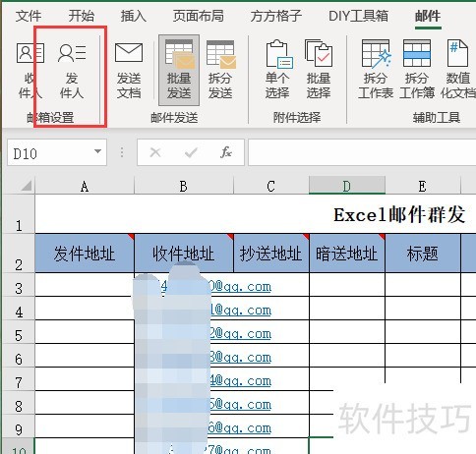Cancel entry with the X formula button
Image resolution: width=476 pixels, height=454 pixels.
(x=155, y=152)
